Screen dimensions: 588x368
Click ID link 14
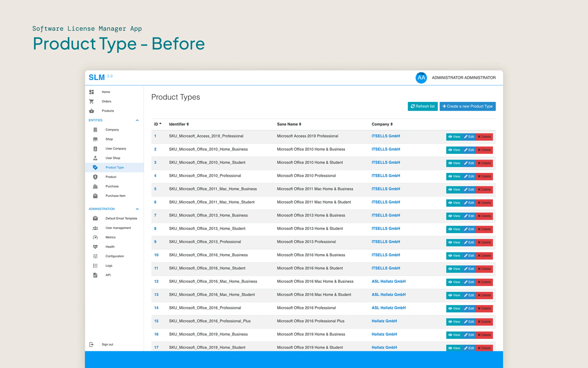156,308
